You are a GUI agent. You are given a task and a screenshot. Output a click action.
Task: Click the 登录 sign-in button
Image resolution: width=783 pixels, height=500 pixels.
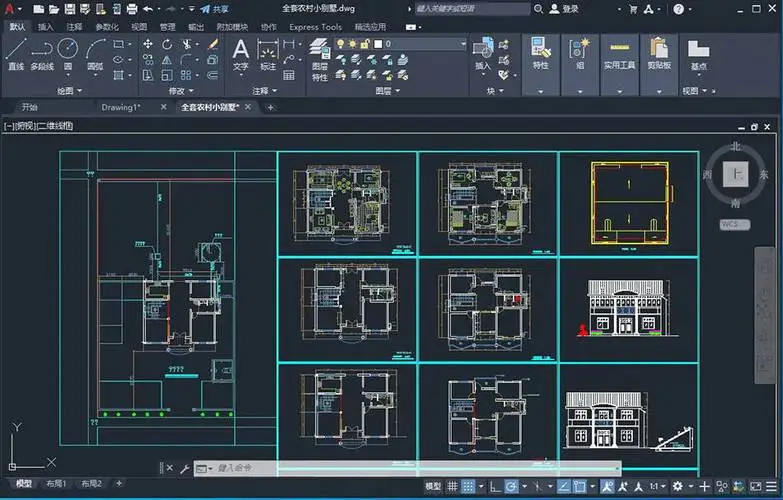coord(569,9)
